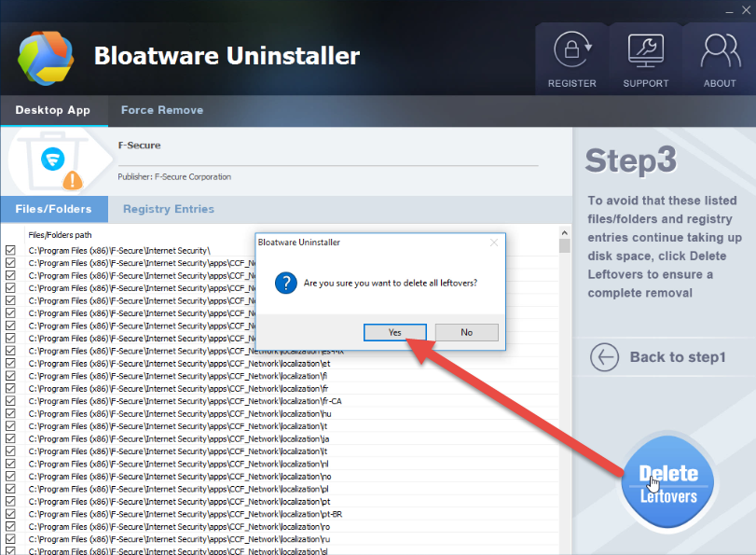Image resolution: width=756 pixels, height=555 pixels.
Task: Click the file list scrollbar thumb
Action: click(565, 245)
